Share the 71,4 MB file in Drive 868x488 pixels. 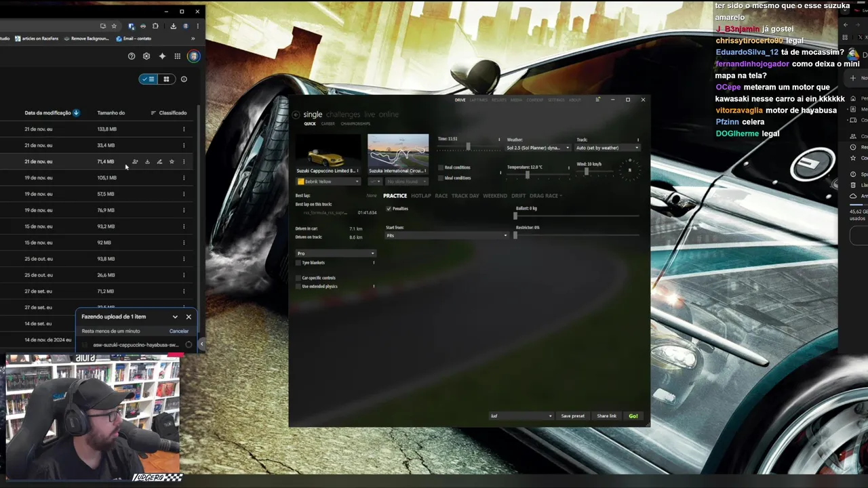(135, 161)
